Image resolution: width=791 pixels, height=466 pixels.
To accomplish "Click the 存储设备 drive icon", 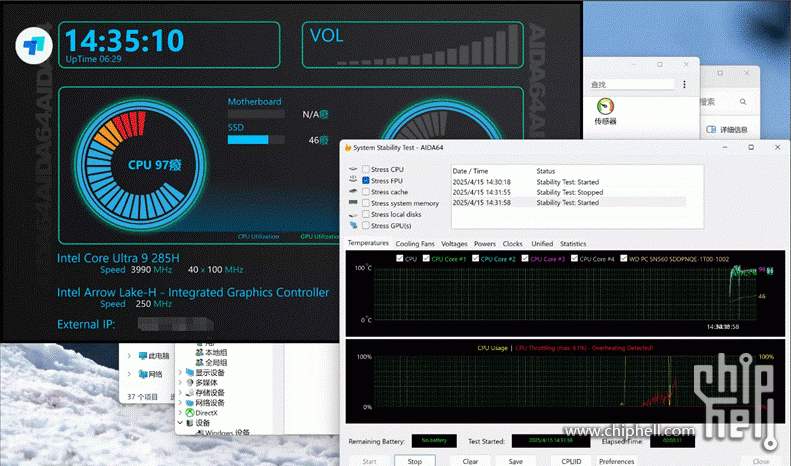I will pyautogui.click(x=190, y=393).
